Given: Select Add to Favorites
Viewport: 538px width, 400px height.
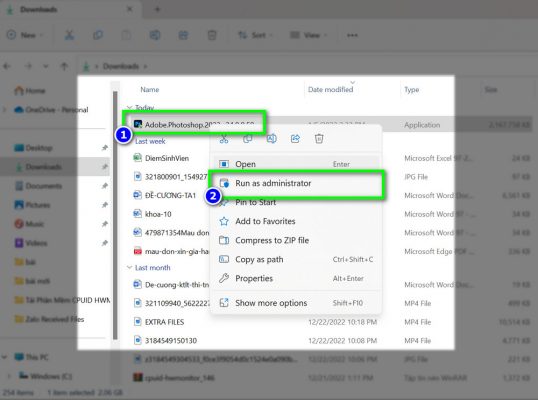Looking at the screenshot, I should 295,221.
